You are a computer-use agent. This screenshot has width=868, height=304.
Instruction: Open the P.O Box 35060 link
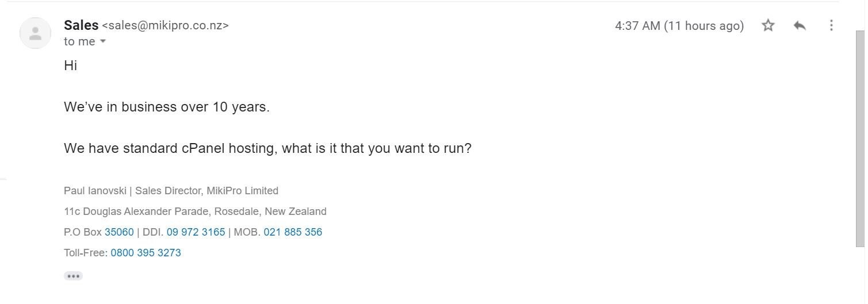coord(119,232)
